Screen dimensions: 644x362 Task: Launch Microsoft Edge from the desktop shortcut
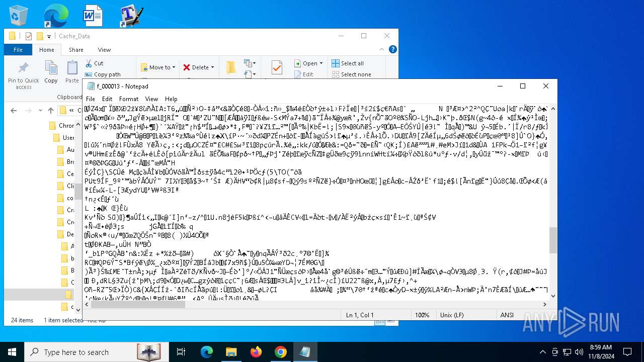[55, 15]
